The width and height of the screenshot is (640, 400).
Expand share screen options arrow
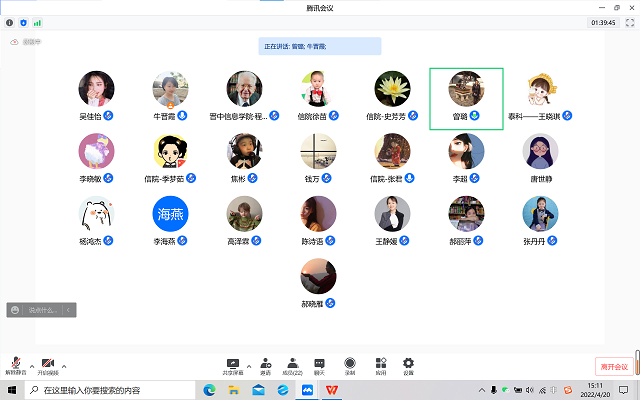pyautogui.click(x=249, y=366)
